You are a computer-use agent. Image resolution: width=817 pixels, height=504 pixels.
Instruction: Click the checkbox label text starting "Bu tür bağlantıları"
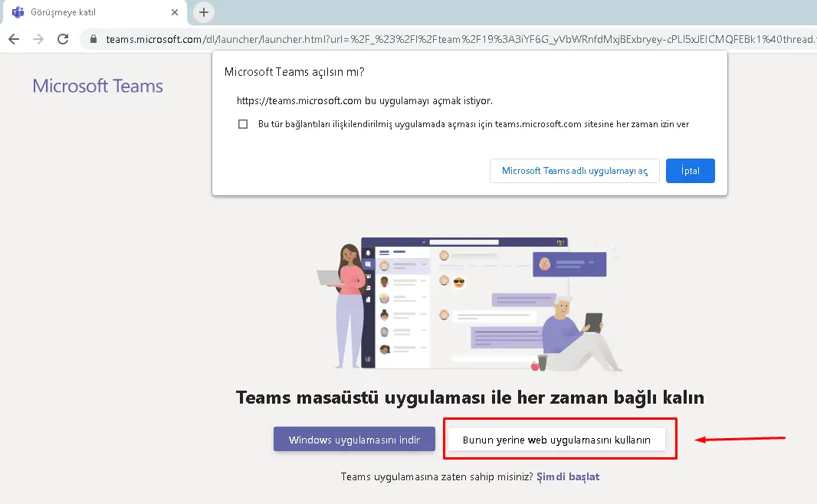point(473,124)
